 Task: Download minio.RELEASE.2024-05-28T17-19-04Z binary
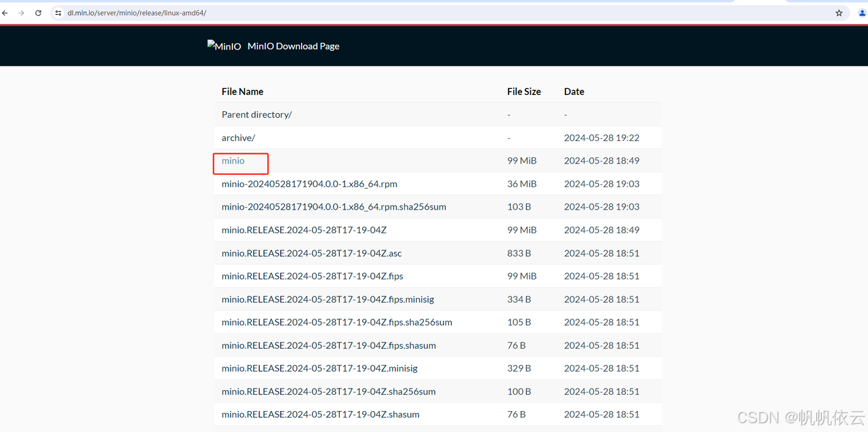tap(304, 230)
